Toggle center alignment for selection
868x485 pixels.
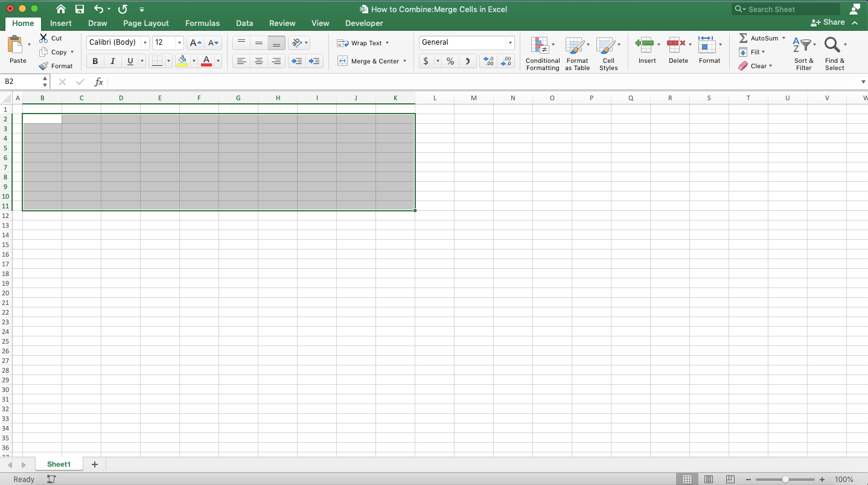point(259,60)
